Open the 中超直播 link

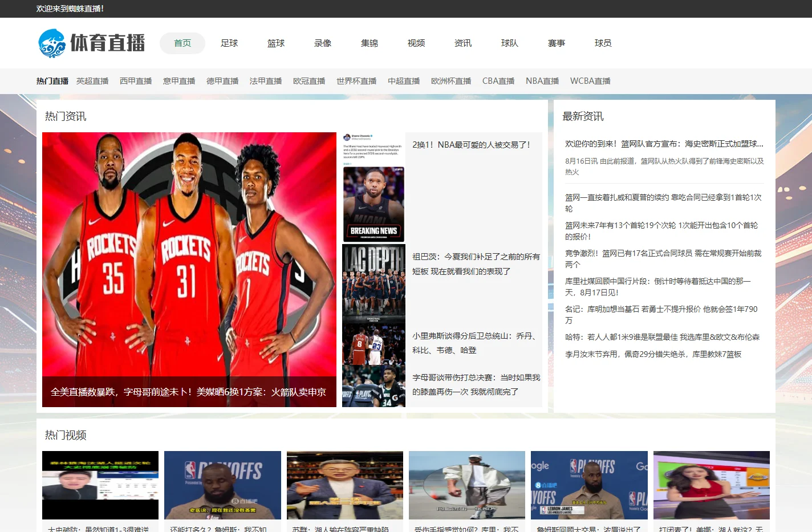404,81
